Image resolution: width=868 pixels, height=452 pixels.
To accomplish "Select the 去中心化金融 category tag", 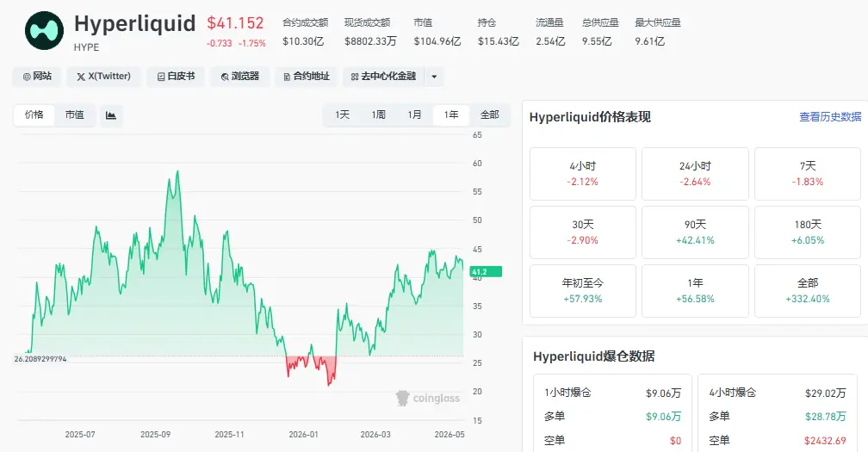I will point(384,77).
